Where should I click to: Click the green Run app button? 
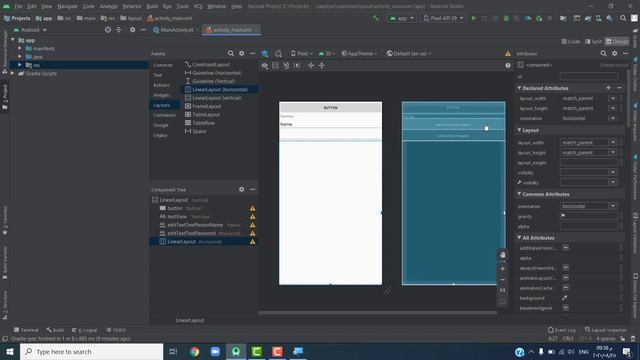pyautogui.click(x=473, y=18)
